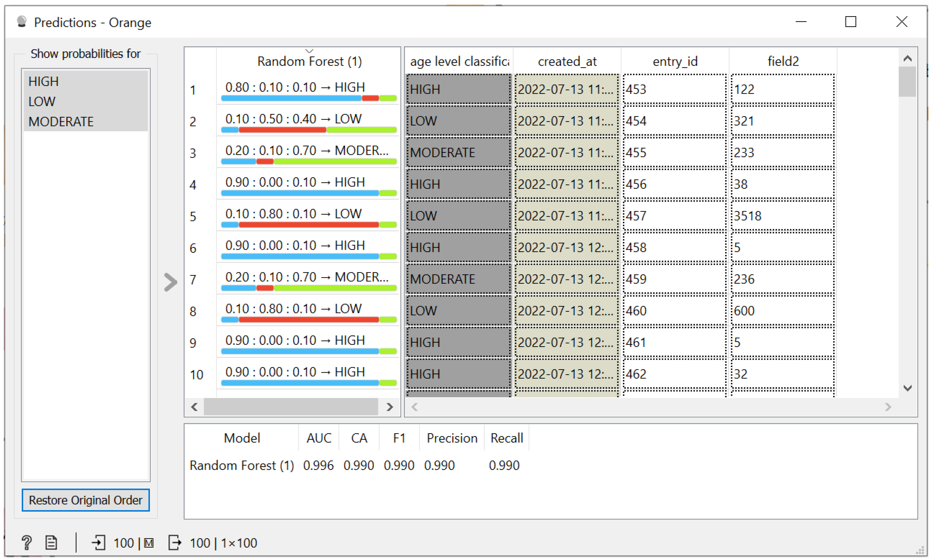Sort by the created_at column header

567,61
